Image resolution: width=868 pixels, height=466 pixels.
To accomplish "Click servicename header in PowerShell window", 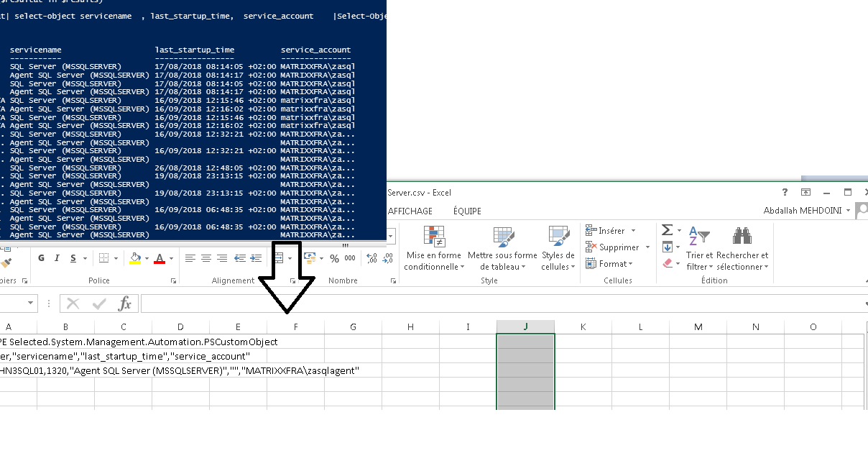I will tap(35, 50).
